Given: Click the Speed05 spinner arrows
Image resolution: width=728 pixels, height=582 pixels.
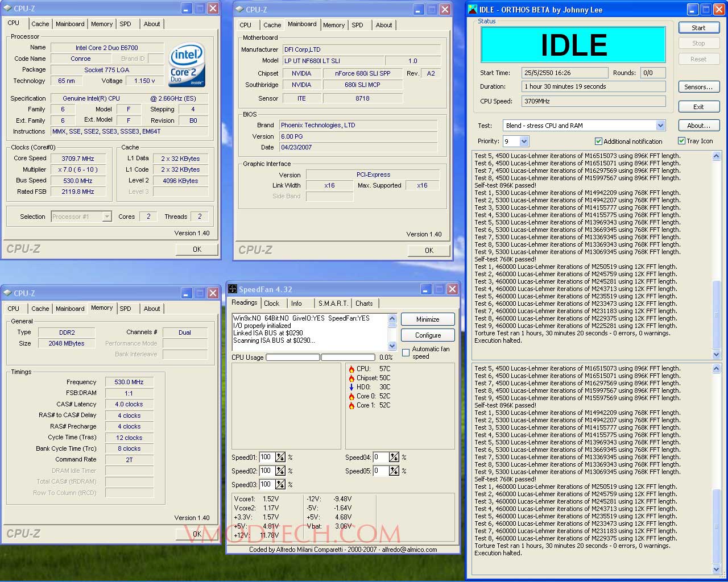Looking at the screenshot, I should pos(394,471).
